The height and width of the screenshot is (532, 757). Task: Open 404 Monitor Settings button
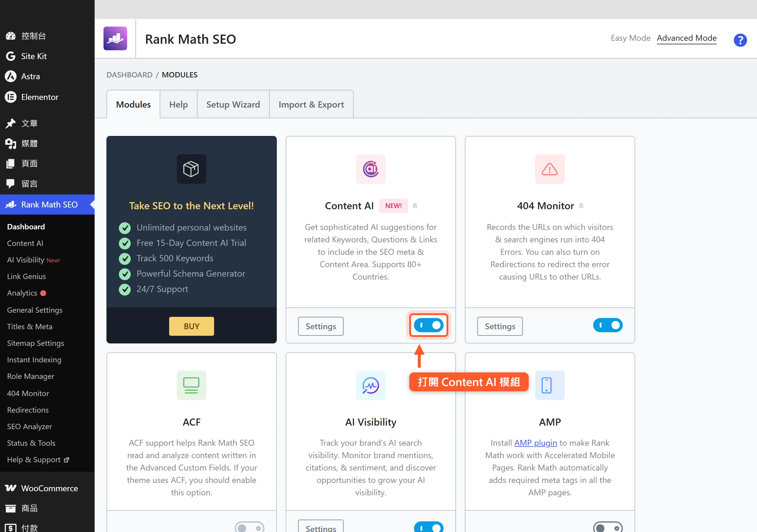(x=500, y=326)
